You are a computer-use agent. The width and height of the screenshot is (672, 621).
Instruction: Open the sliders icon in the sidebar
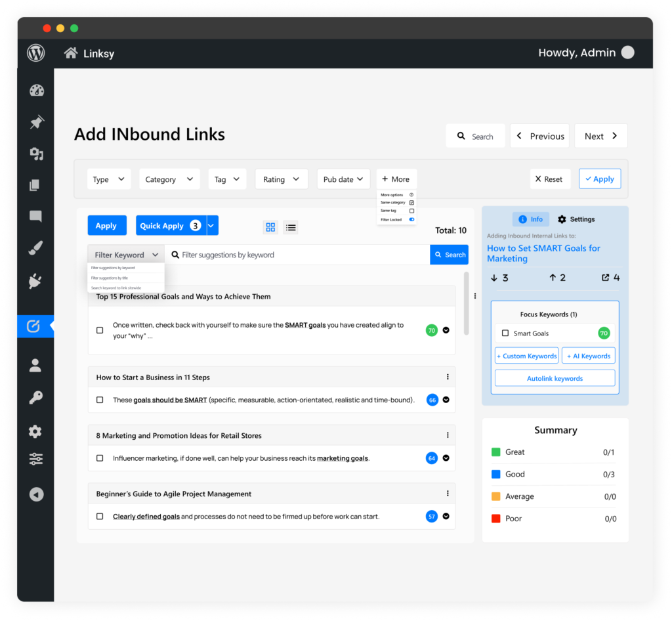(36, 459)
